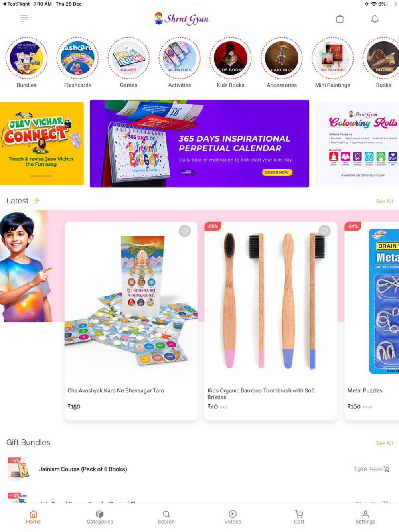Open the Games category circle
399x532 pixels.
point(128,58)
